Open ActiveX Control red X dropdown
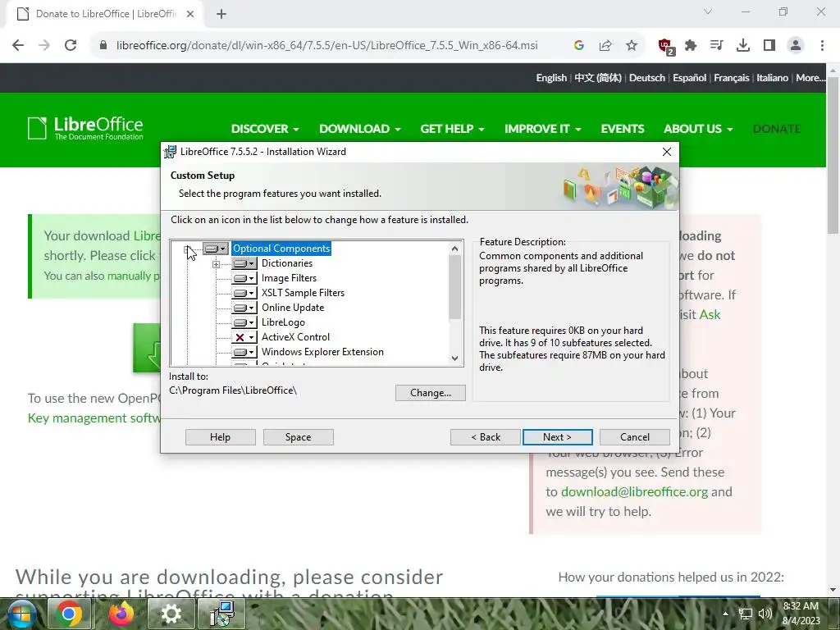Viewport: 840px width, 630px height. [244, 337]
